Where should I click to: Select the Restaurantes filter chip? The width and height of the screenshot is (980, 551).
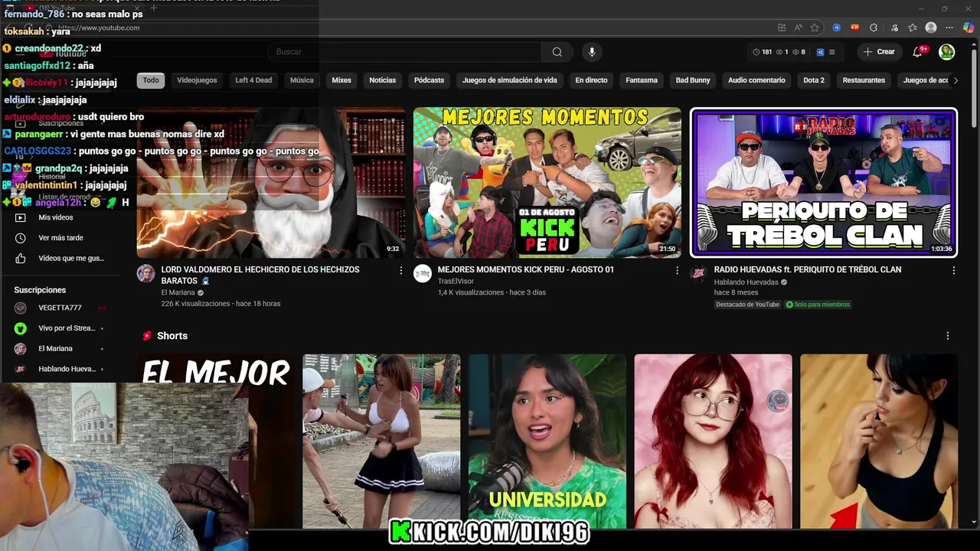tap(864, 80)
